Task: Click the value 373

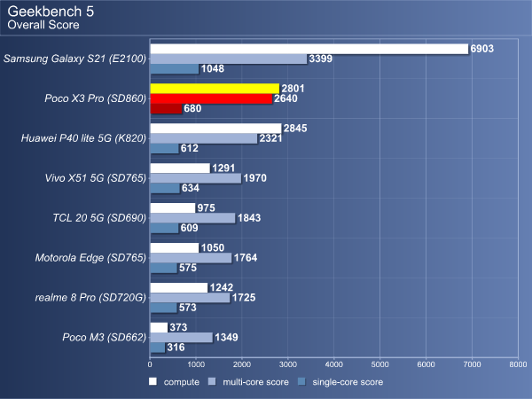Action: tap(178, 327)
